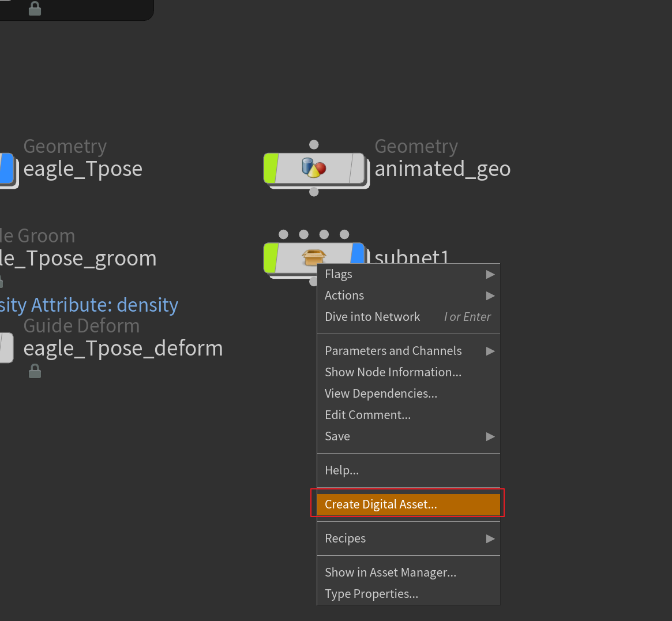Open the Recipes submenu
672x621 pixels.
pos(408,538)
